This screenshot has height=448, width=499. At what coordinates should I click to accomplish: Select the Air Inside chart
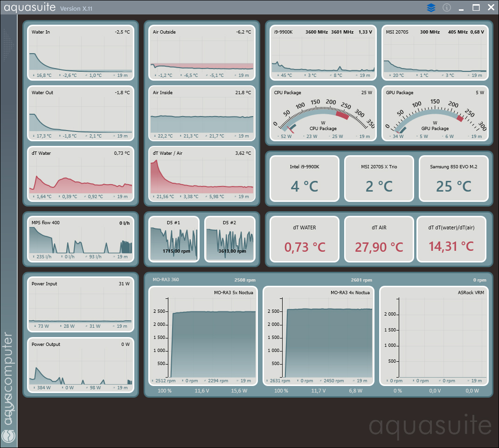[202, 113]
